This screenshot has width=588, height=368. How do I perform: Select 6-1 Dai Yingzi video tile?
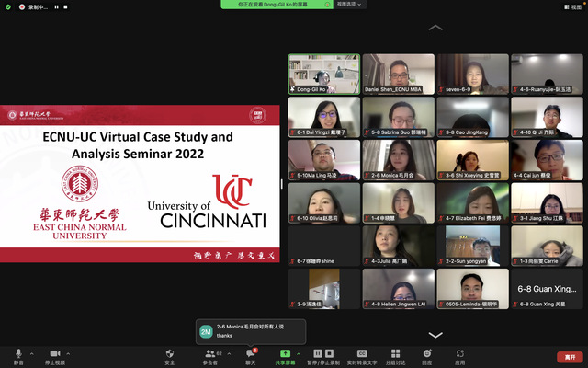(324, 117)
